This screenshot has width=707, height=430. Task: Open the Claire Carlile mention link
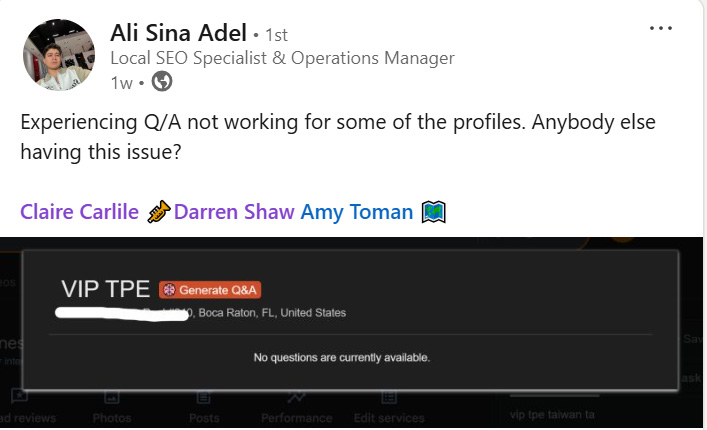click(79, 212)
